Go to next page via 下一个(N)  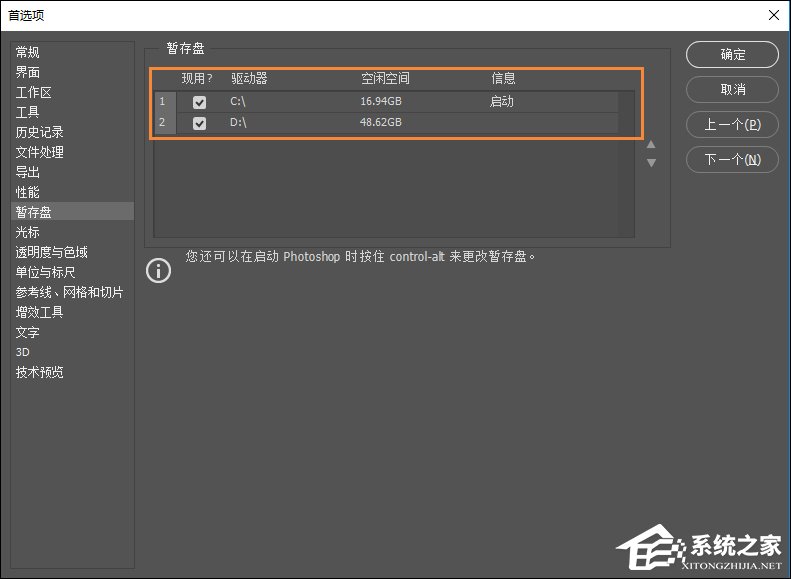coord(732,159)
